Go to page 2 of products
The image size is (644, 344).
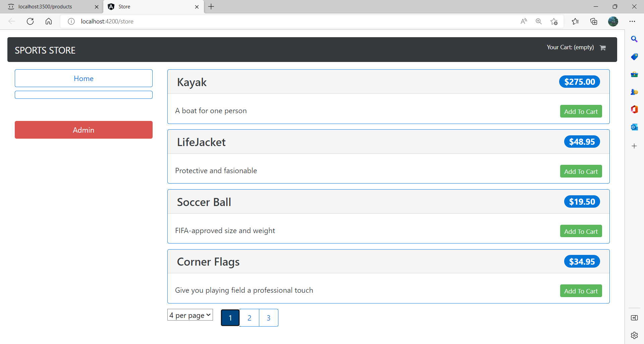pyautogui.click(x=249, y=318)
